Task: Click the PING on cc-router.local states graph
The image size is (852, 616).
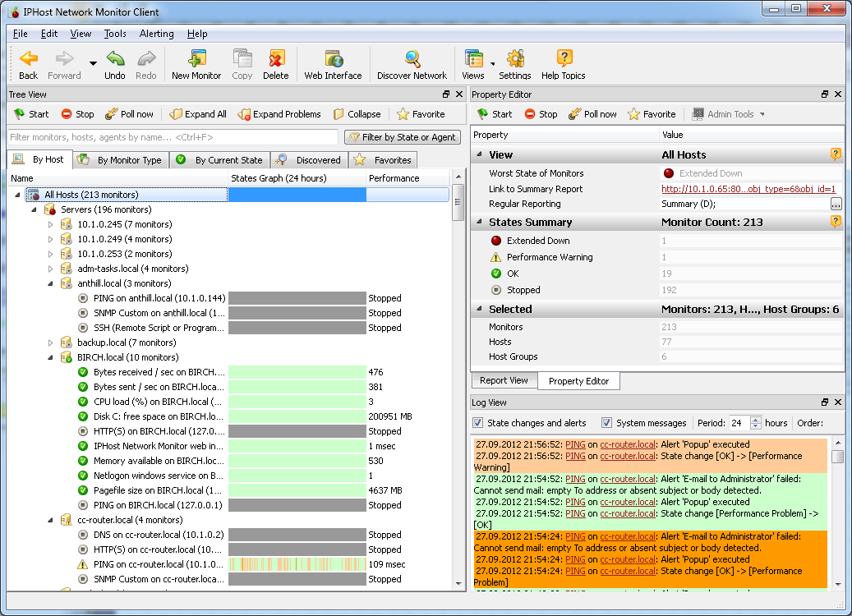Action: pos(297,564)
